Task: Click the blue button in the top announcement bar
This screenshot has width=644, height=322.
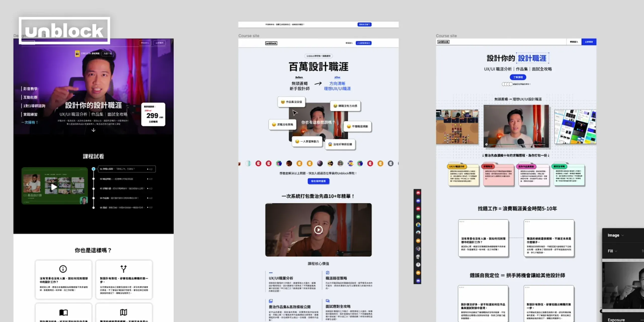Action: [x=364, y=24]
